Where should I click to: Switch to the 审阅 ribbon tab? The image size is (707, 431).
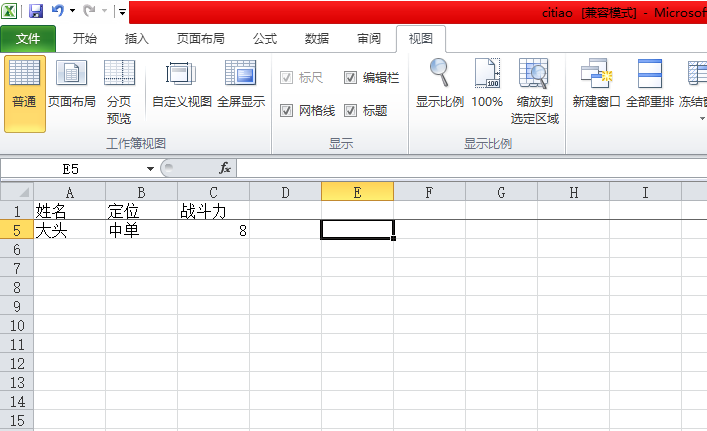tap(369, 39)
